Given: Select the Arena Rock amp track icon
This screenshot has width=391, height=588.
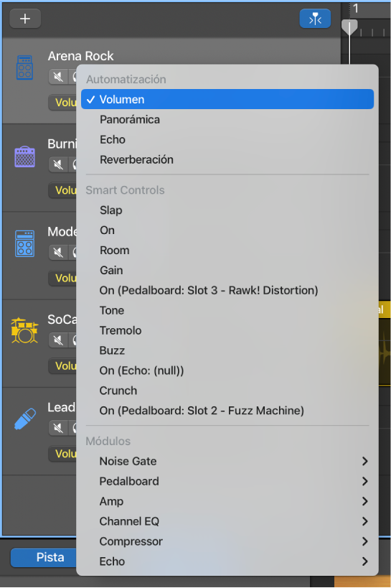Looking at the screenshot, I should coord(24,67).
